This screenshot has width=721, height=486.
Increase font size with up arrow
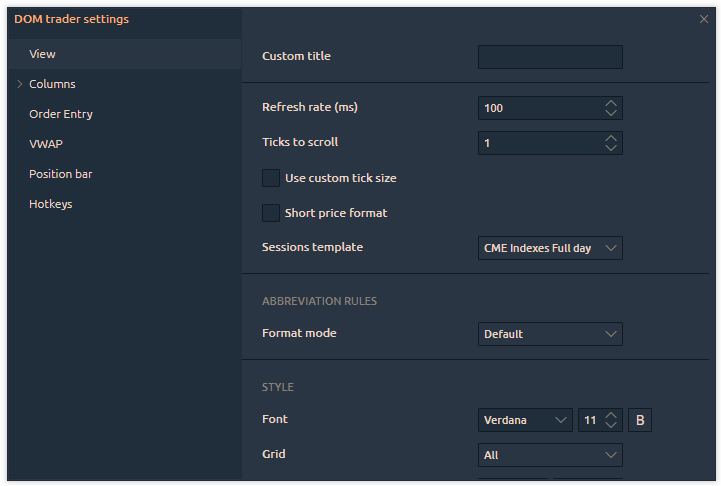(x=612, y=415)
